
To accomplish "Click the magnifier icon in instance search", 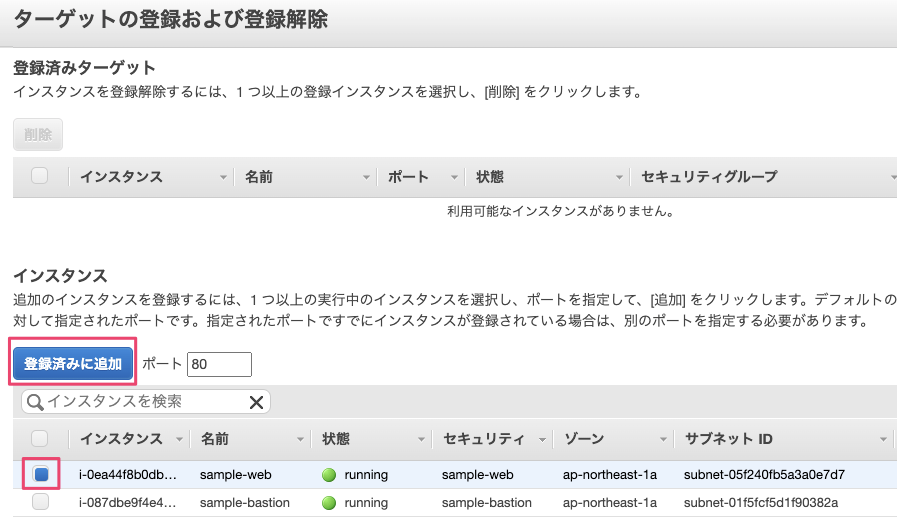I will pyautogui.click(x=34, y=402).
